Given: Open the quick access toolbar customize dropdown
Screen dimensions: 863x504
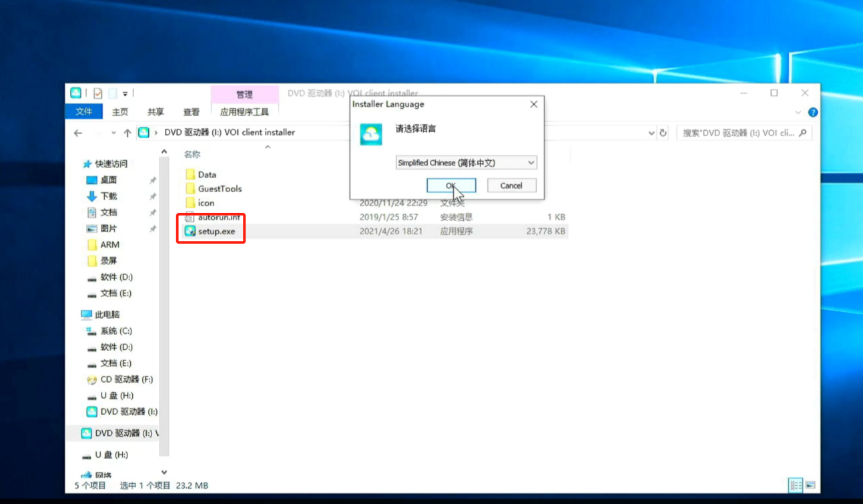Looking at the screenshot, I should 125,93.
